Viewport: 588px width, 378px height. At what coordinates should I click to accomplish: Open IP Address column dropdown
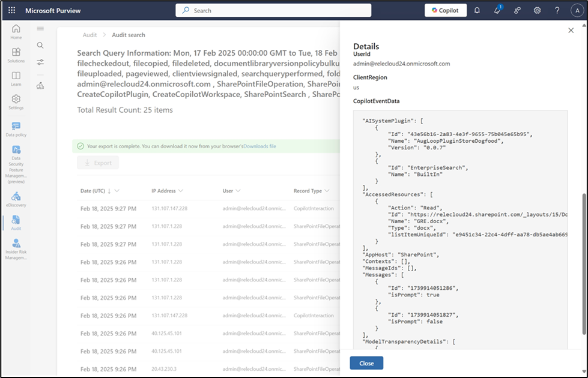(x=181, y=191)
